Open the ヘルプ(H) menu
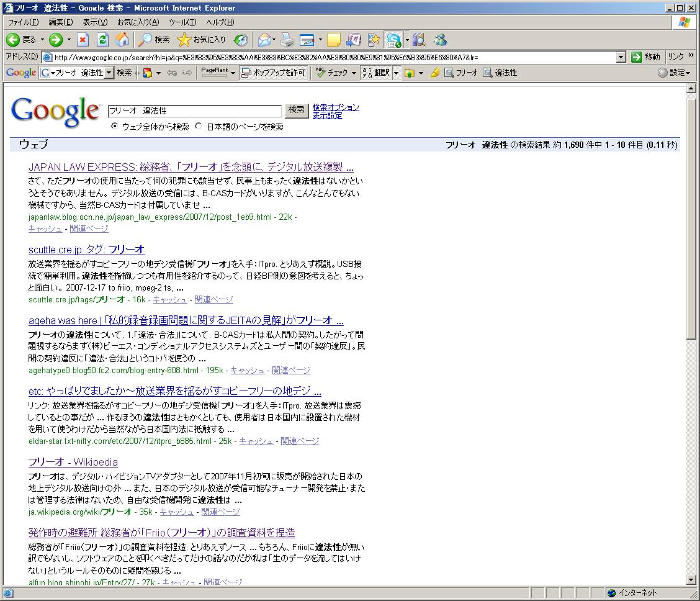This screenshot has width=700, height=601. point(220,22)
